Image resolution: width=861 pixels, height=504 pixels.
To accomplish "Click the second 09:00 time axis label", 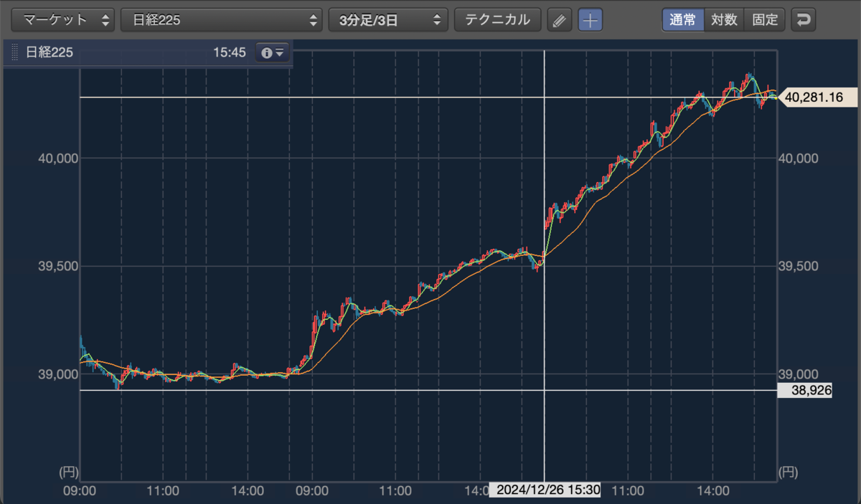I will [313, 491].
